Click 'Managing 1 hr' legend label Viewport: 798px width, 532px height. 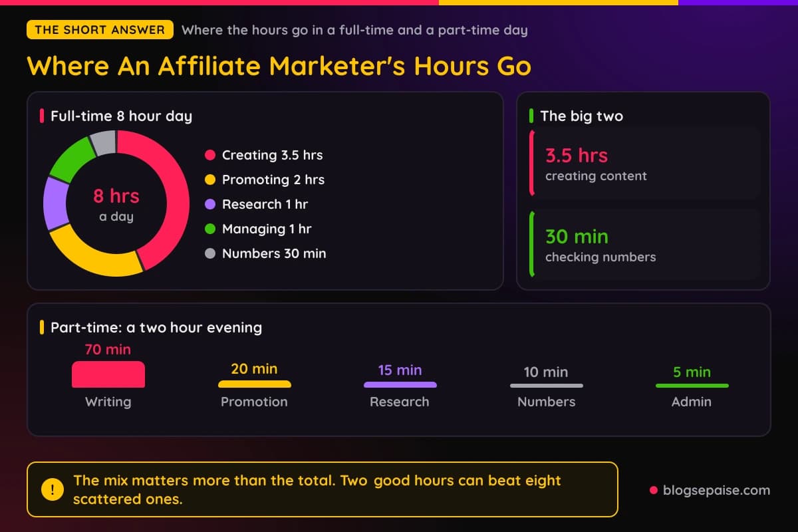[267, 229]
